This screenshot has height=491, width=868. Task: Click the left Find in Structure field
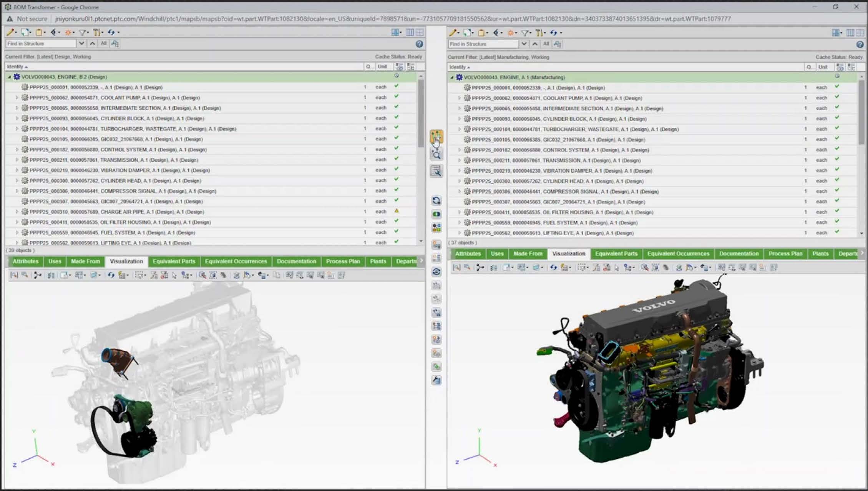point(41,43)
